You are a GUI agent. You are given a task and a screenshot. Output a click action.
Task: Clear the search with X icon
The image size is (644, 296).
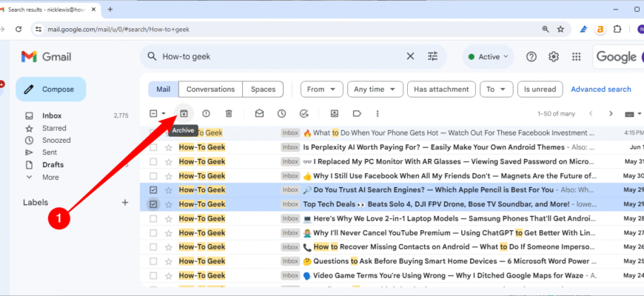[x=410, y=57]
